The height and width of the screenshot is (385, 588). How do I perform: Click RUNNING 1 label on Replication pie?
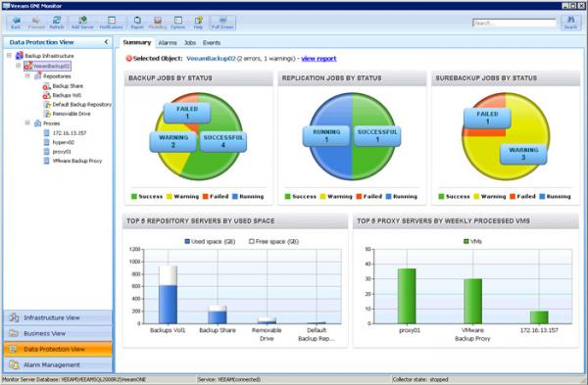click(x=326, y=136)
